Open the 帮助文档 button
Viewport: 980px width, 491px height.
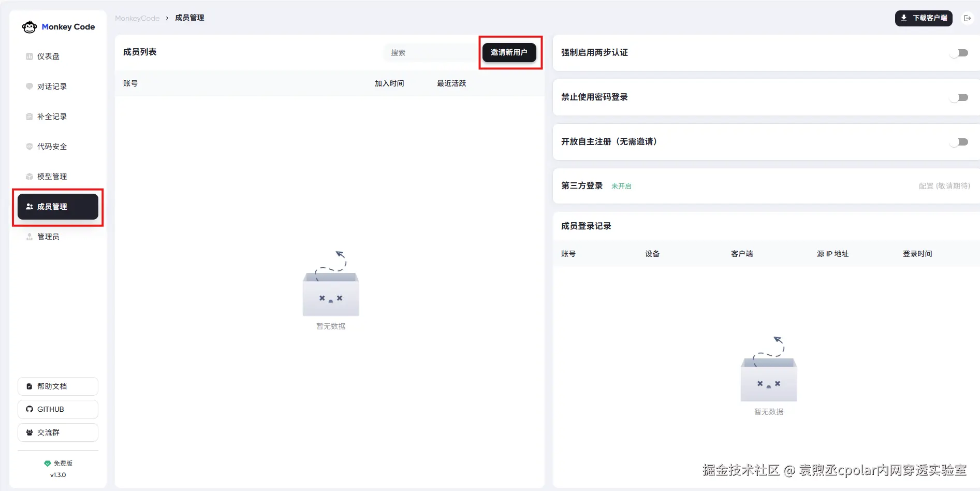pos(58,386)
